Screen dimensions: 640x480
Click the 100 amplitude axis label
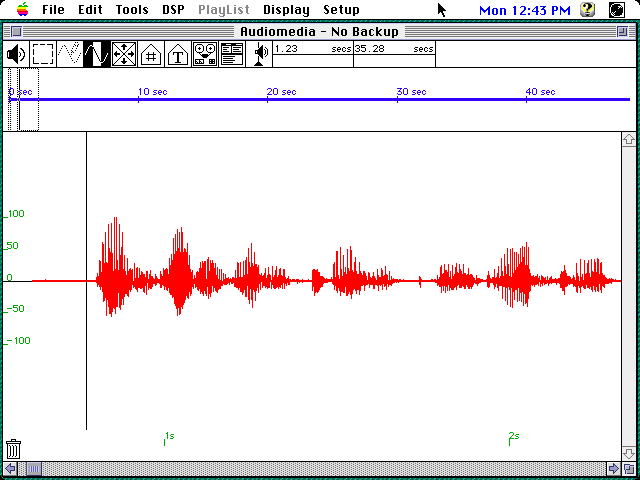15,213
